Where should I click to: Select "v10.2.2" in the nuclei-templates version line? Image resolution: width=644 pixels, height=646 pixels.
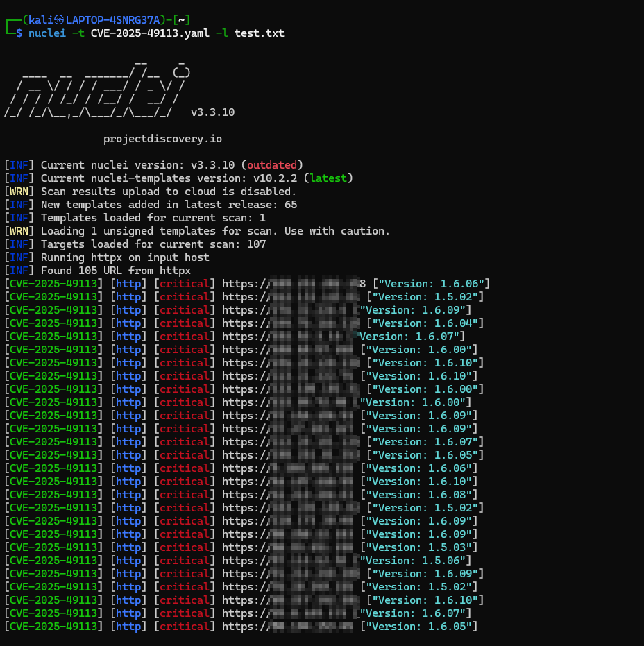276,178
